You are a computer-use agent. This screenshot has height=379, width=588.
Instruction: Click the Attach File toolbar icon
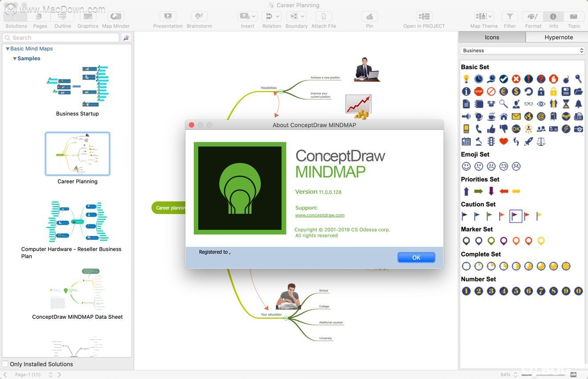click(x=323, y=16)
